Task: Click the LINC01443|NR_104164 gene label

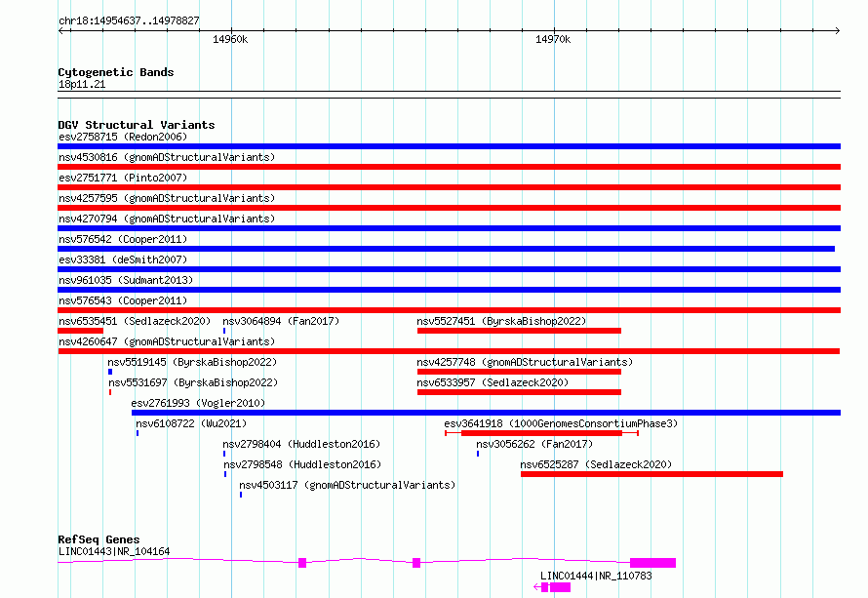Action: (114, 551)
